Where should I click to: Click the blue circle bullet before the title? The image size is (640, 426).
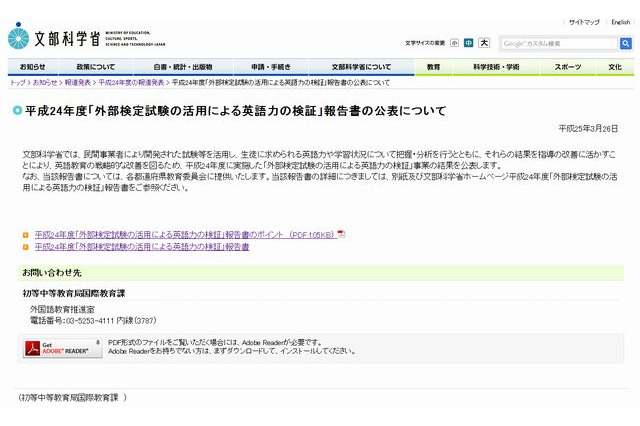[x=17, y=110]
